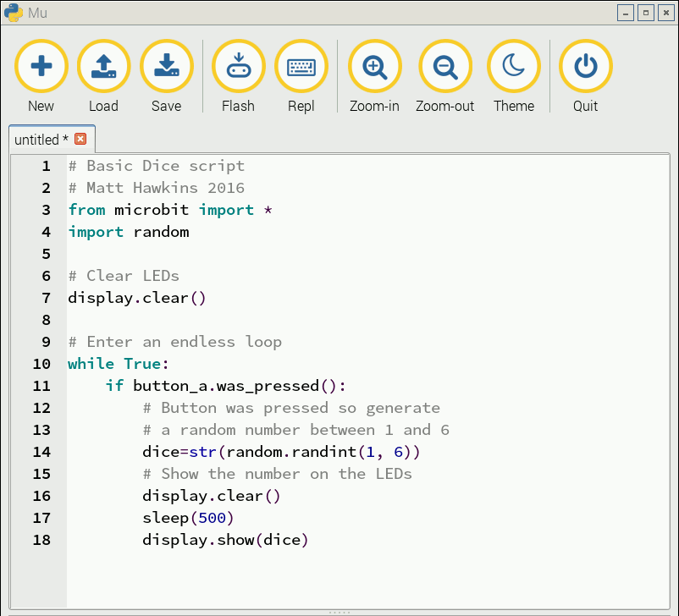Create a new file with New button
Screen dimensions: 679x616
[x=41, y=66]
